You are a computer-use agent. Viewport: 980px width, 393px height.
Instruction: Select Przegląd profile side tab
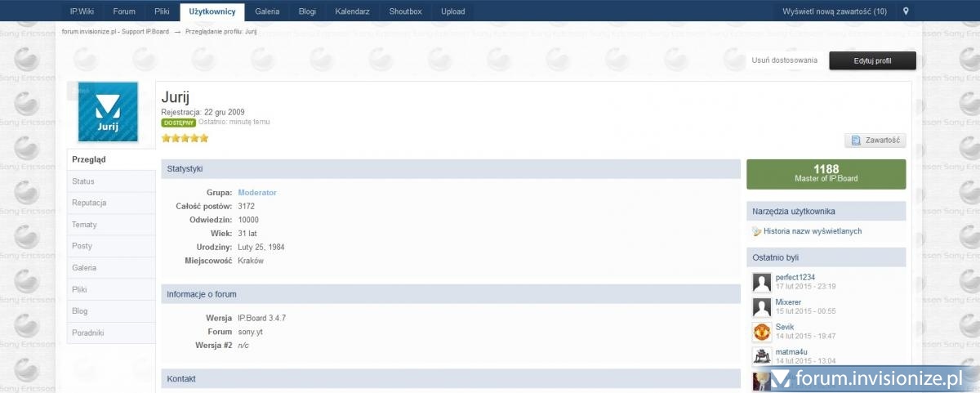pyautogui.click(x=111, y=159)
